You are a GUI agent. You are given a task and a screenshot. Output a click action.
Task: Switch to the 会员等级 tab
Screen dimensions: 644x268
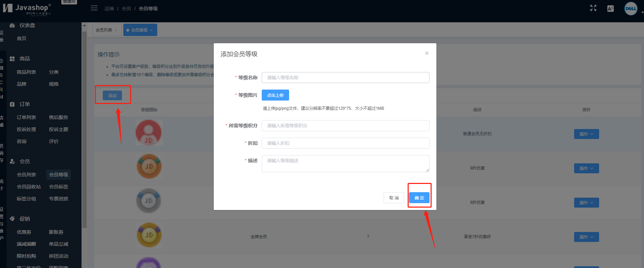pyautogui.click(x=139, y=30)
